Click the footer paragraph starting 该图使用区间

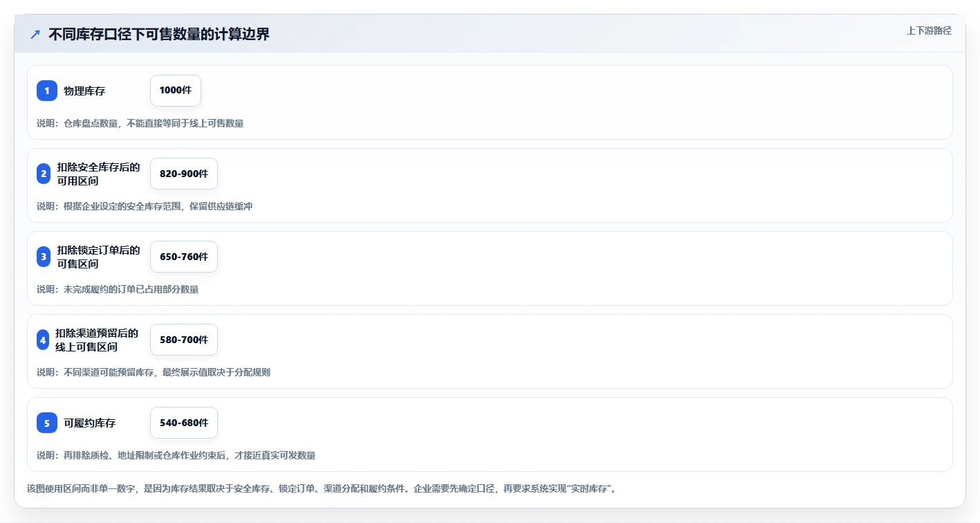322,488
